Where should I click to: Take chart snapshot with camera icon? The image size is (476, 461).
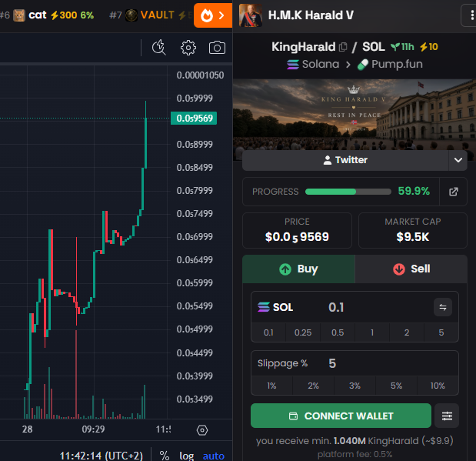coord(217,48)
